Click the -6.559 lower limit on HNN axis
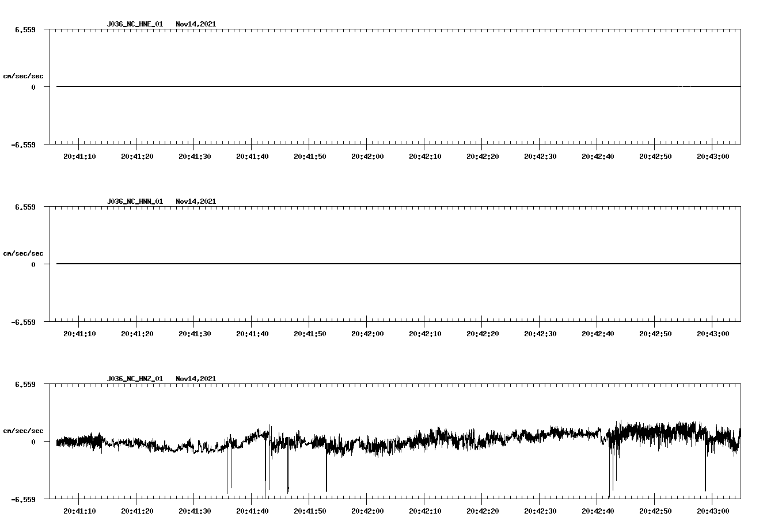782x532 pixels. click(x=23, y=322)
